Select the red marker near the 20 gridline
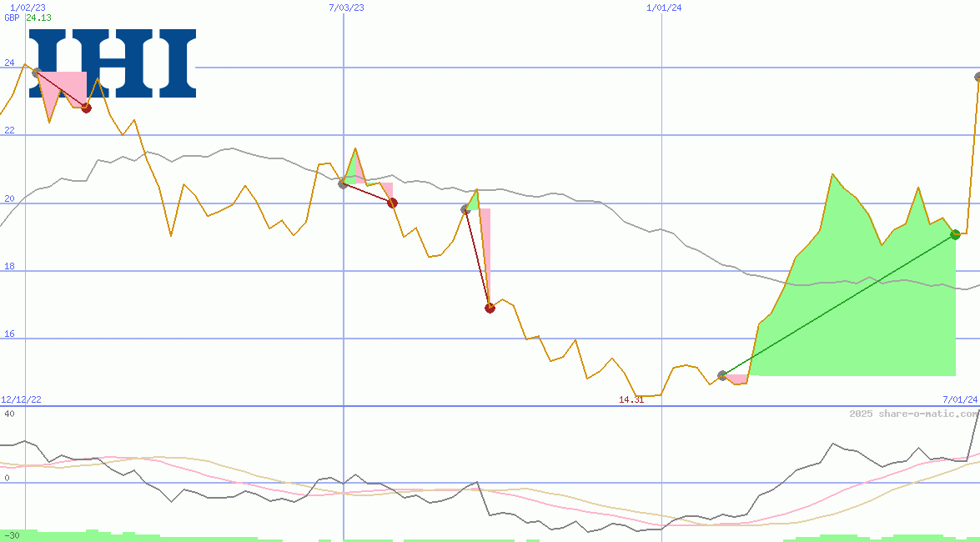 pyautogui.click(x=392, y=202)
